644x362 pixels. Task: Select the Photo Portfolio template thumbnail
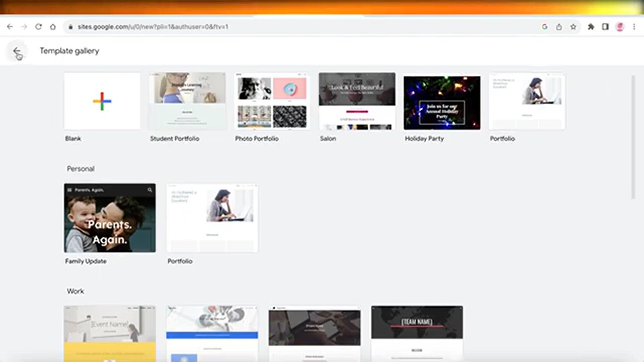click(x=272, y=101)
